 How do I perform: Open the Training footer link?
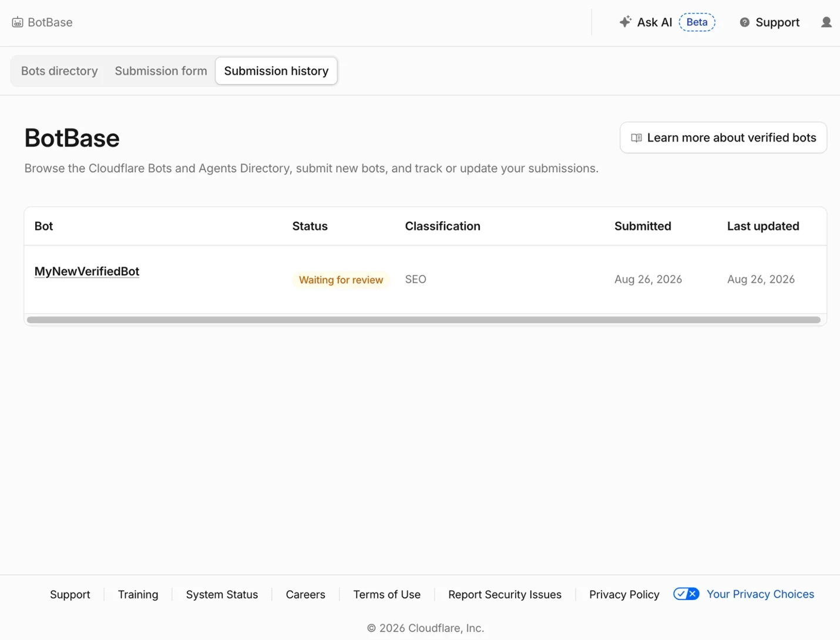pyautogui.click(x=138, y=595)
